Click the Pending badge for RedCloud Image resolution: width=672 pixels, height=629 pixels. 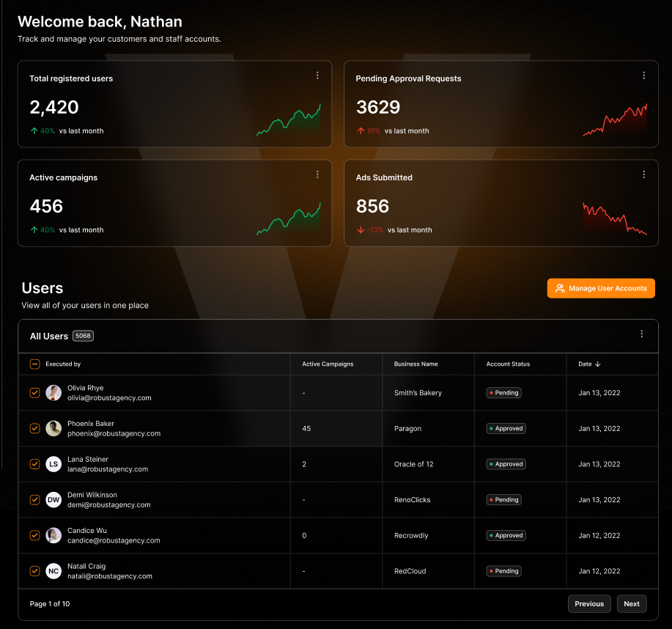point(503,571)
